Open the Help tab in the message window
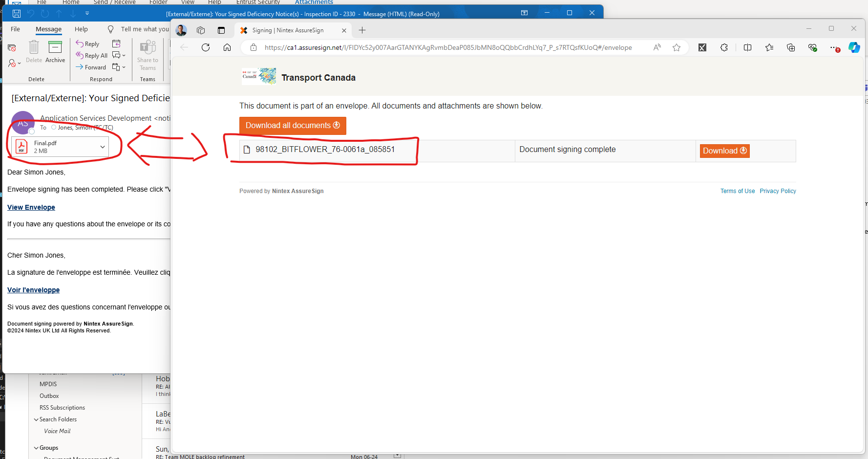Image resolution: width=868 pixels, height=459 pixels. (81, 29)
